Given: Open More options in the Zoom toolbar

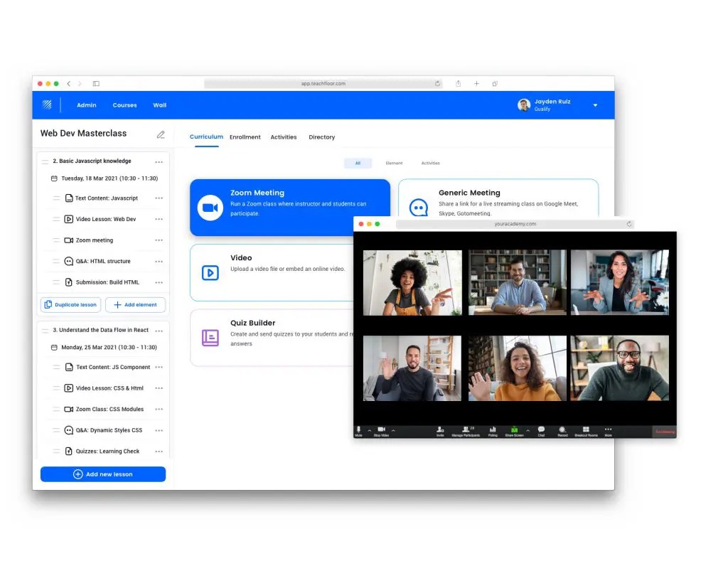Looking at the screenshot, I should (609, 432).
